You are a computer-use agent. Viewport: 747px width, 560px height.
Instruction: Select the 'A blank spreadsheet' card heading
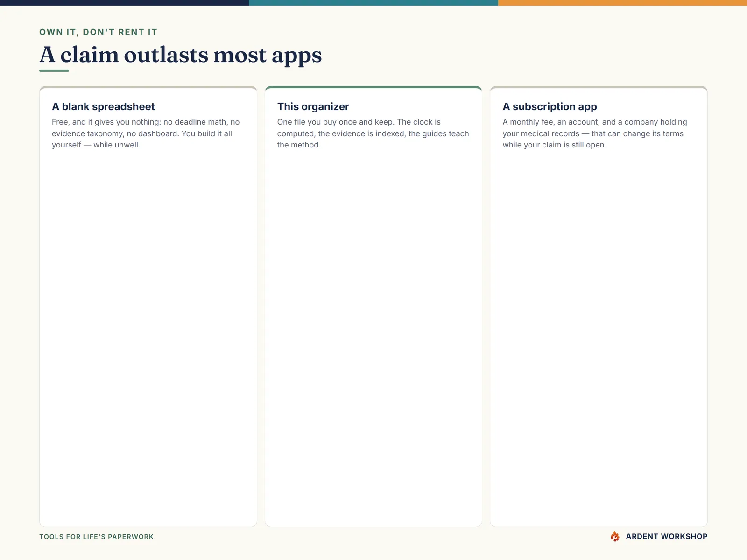pyautogui.click(x=103, y=106)
